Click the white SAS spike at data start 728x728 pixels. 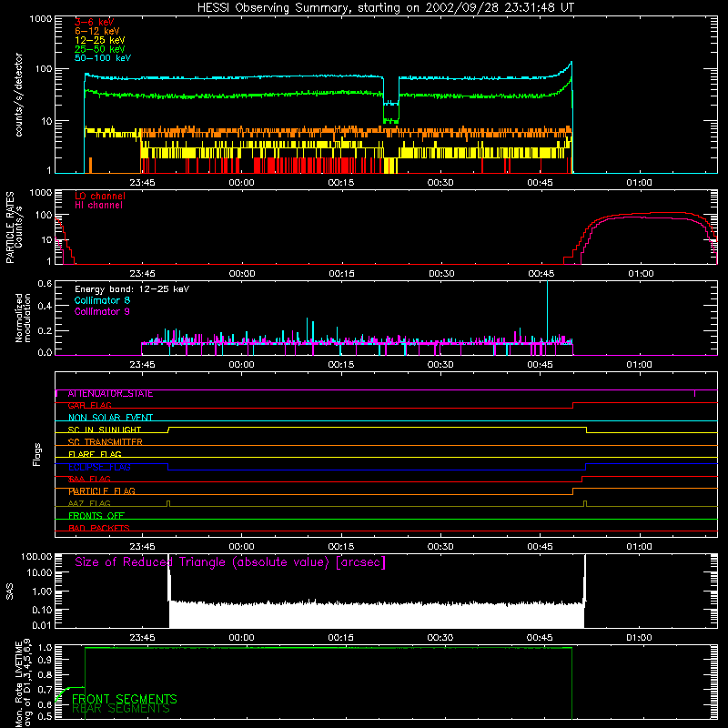169,578
